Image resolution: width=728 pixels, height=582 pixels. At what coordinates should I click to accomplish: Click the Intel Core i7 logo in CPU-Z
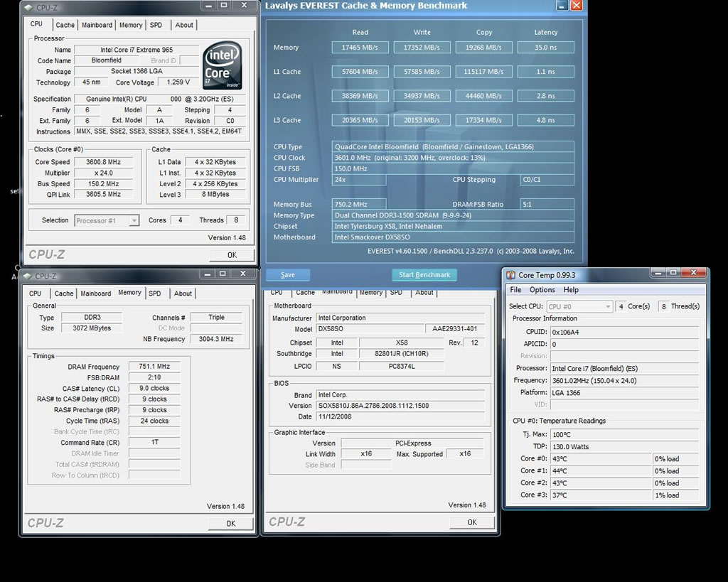223,65
